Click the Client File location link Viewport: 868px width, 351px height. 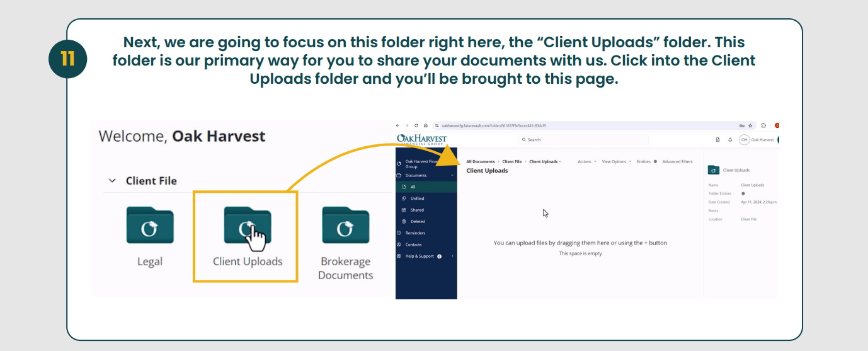coord(749,219)
